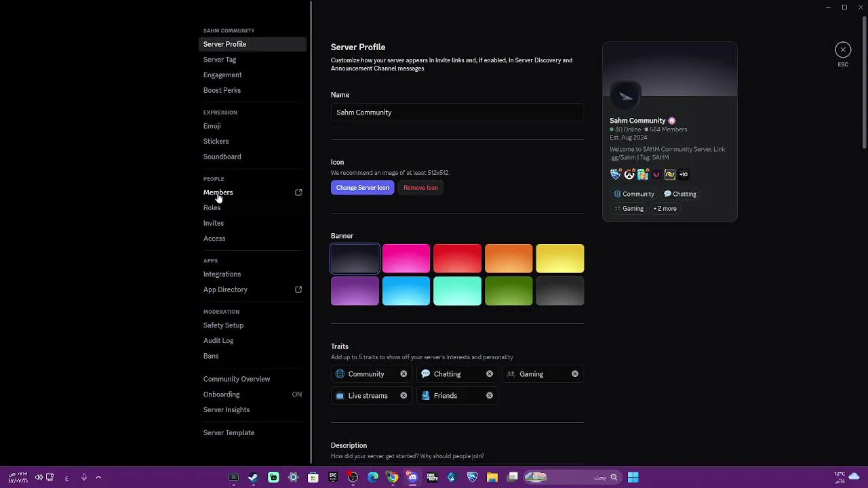Screen dimensions: 868x488
Task: Click the App Directory external link icon
Action: [298, 289]
